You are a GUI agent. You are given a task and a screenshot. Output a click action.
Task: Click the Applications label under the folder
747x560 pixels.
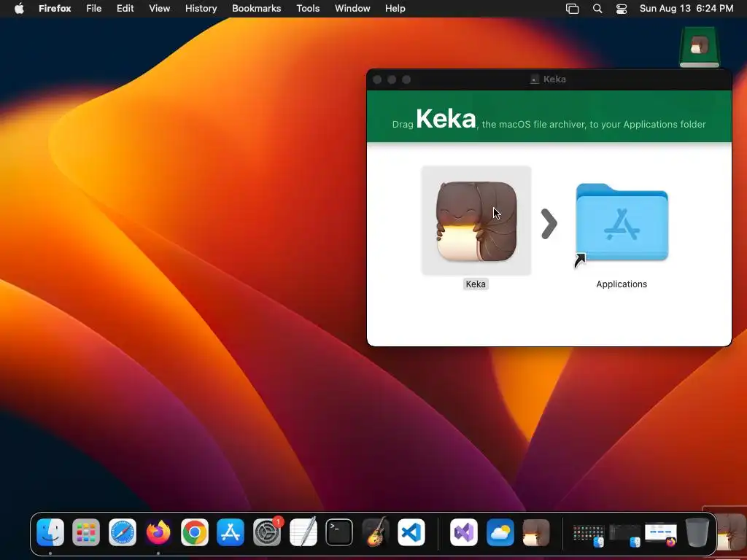pos(622,284)
